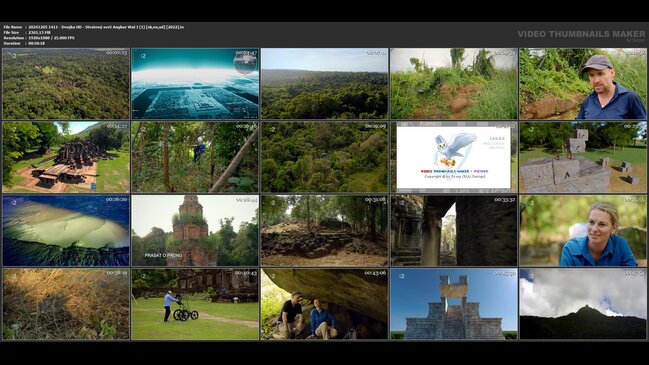The height and width of the screenshot is (365, 649).
Task: Select thumbnail of person in blue climbing forest
Action: coord(195,157)
